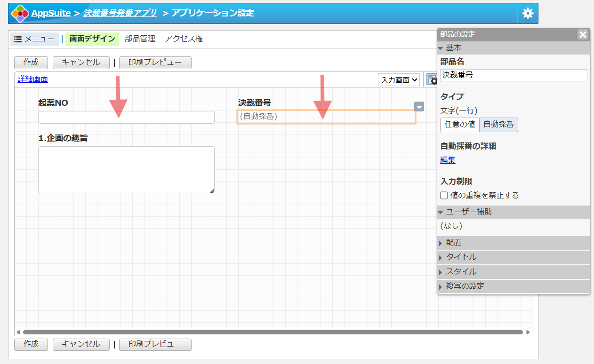
Task: Close the 部品の設定 panel
Action: 583,34
